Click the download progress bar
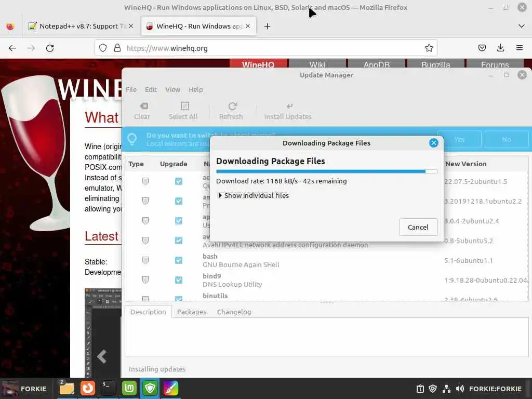The height and width of the screenshot is (399, 532). [326, 171]
